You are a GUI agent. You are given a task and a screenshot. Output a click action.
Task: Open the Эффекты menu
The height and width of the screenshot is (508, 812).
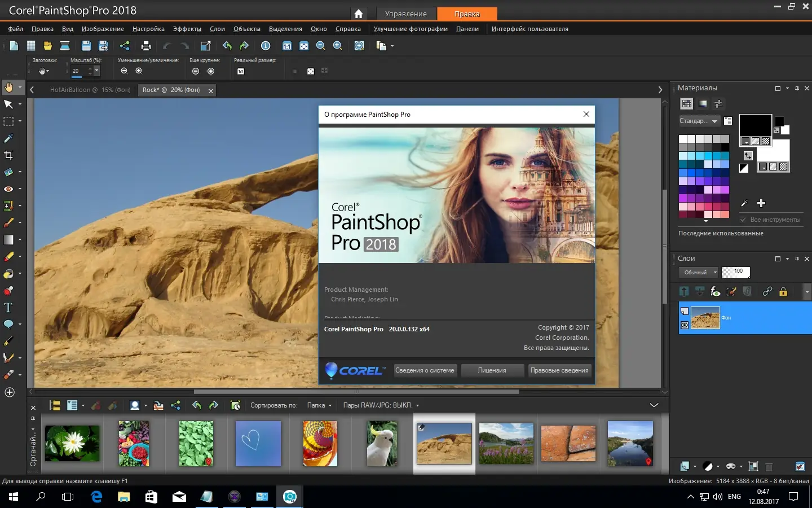(187, 29)
